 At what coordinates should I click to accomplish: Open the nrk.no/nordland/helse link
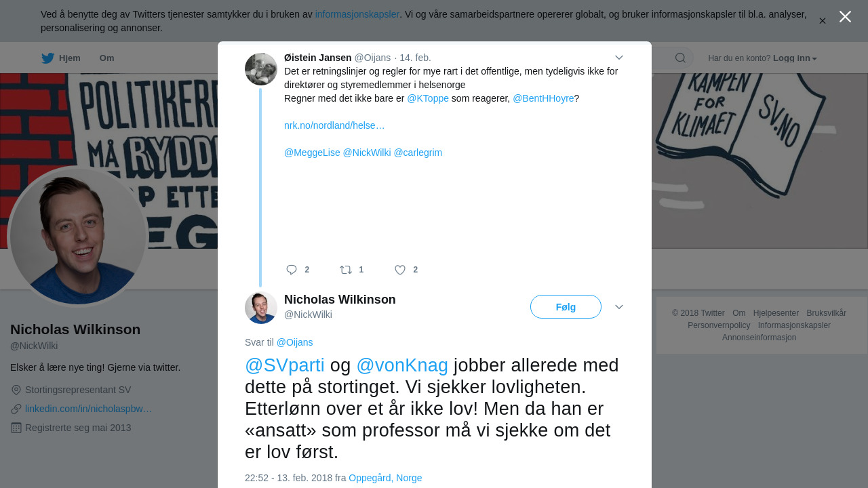tap(334, 125)
